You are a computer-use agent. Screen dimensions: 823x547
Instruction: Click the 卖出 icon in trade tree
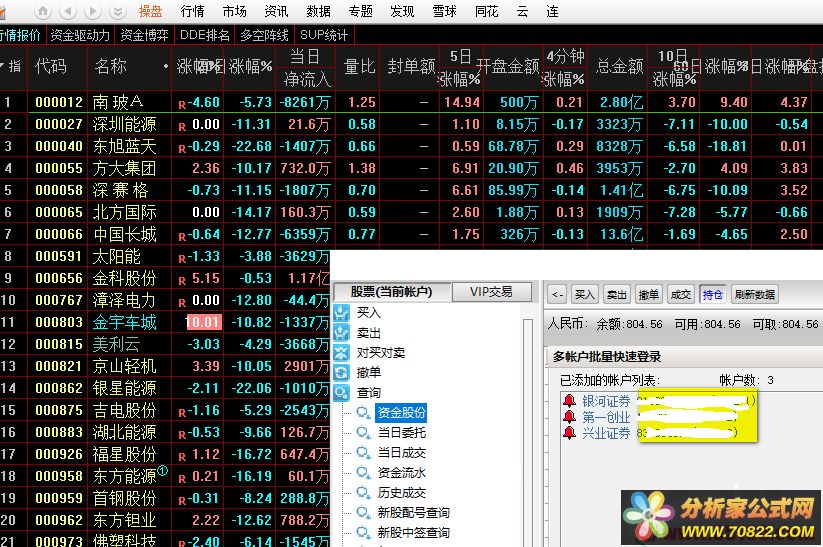tap(342, 332)
